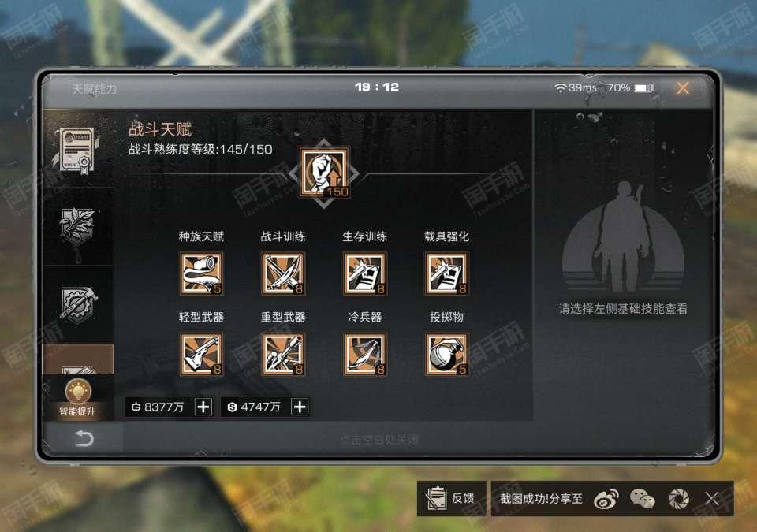Go back using the return arrow button

point(84,438)
